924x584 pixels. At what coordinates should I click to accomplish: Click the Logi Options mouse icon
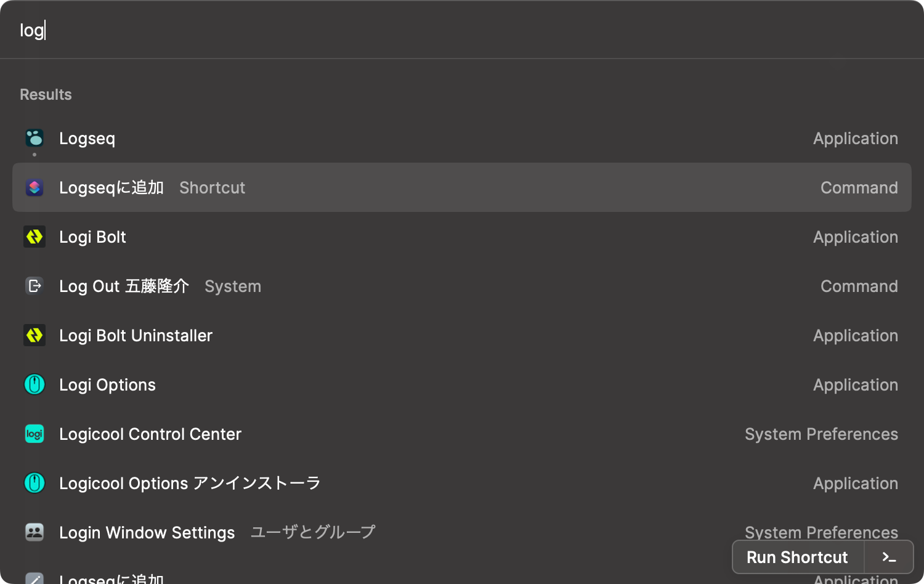coord(34,384)
